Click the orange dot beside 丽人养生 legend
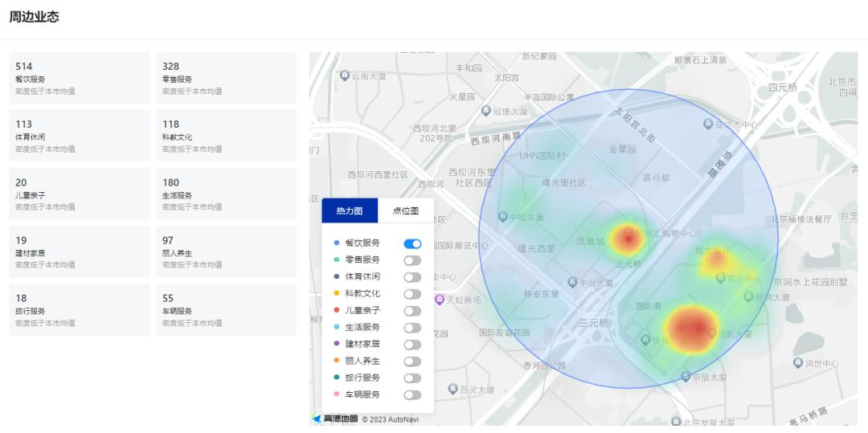The width and height of the screenshot is (868, 433). 337,361
